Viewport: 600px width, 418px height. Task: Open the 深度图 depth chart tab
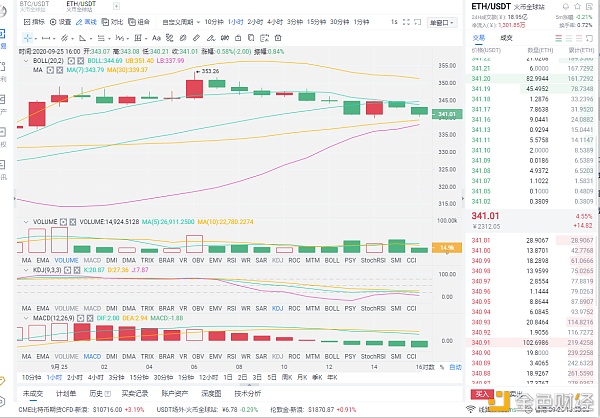pyautogui.click(x=211, y=394)
